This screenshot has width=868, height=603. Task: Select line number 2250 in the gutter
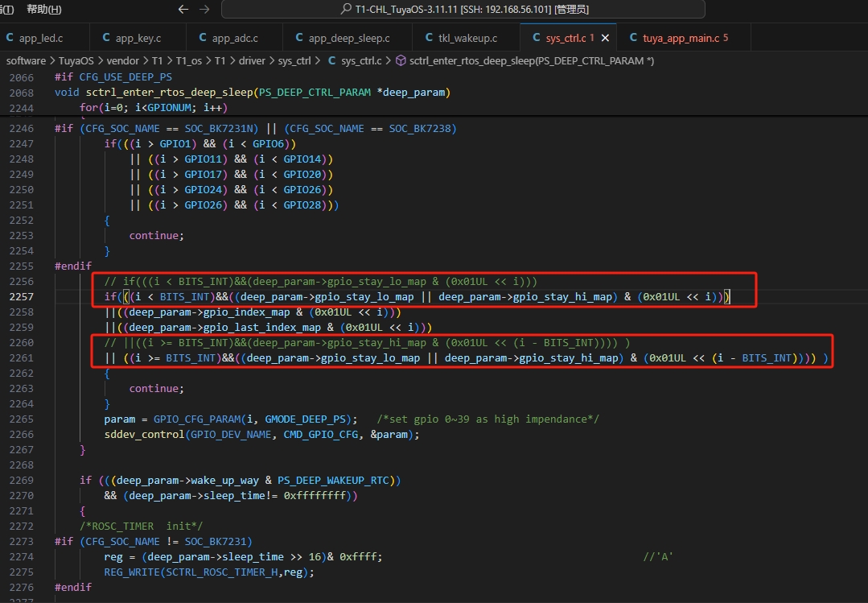click(22, 190)
